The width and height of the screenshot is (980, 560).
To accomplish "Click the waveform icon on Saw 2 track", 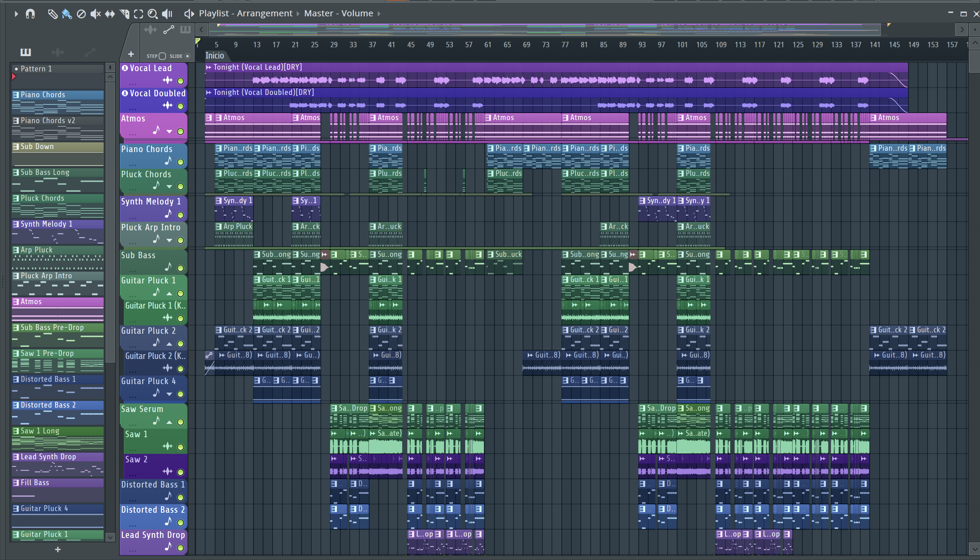I will [167, 471].
